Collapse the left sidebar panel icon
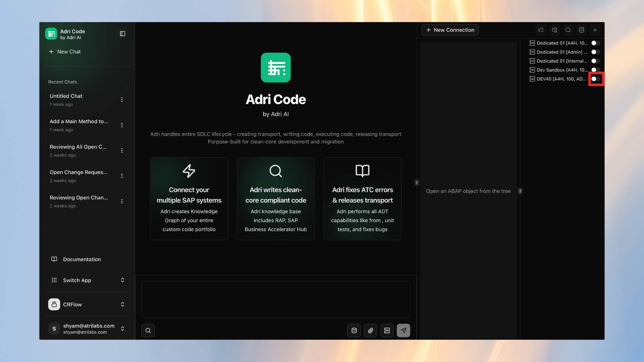 [x=122, y=34]
